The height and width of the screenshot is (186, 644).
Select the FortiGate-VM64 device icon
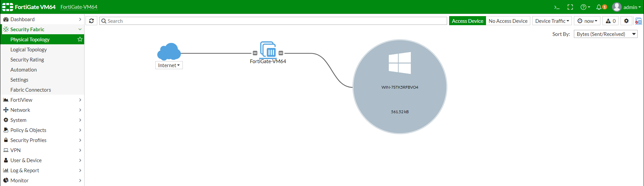pos(268,49)
